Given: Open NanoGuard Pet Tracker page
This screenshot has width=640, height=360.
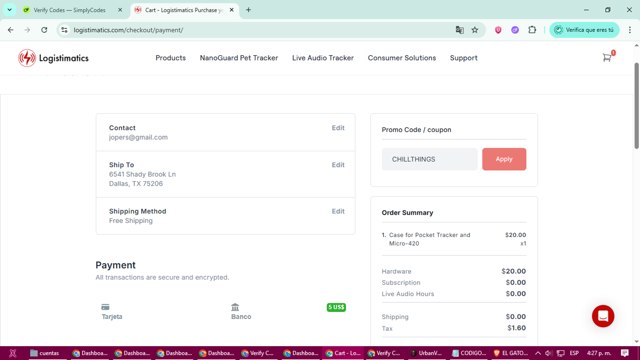Looking at the screenshot, I should (239, 58).
